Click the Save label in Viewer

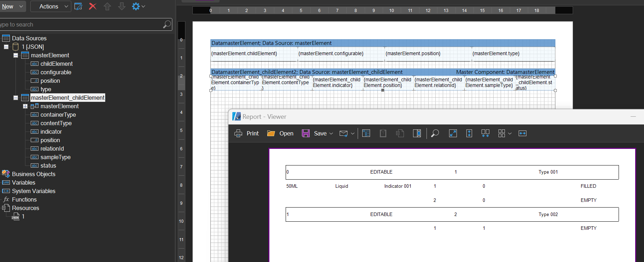320,133
